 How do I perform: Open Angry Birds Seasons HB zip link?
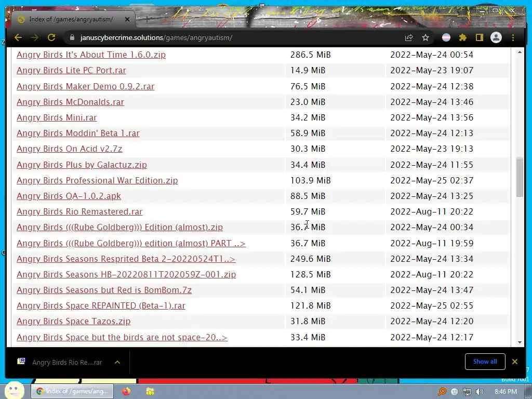pyautogui.click(x=126, y=274)
